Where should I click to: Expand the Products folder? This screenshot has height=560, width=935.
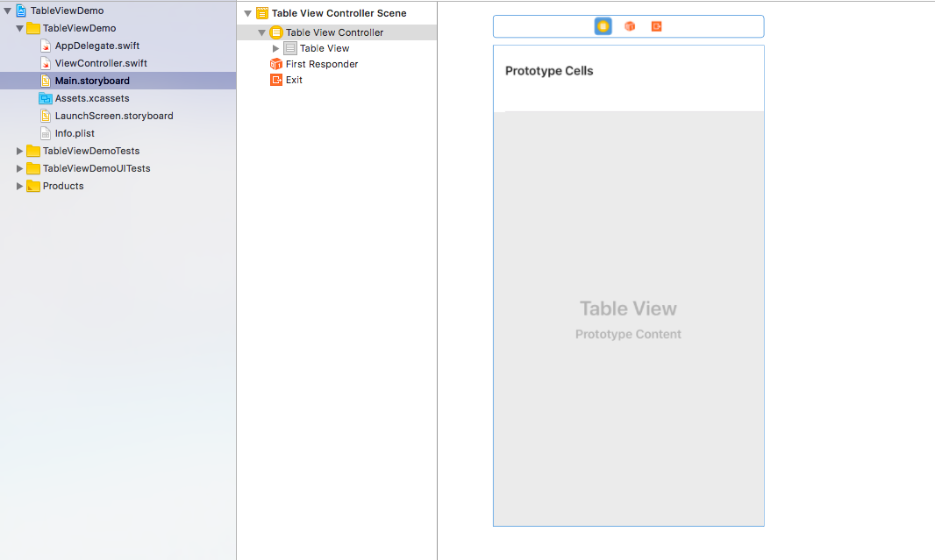coord(20,186)
